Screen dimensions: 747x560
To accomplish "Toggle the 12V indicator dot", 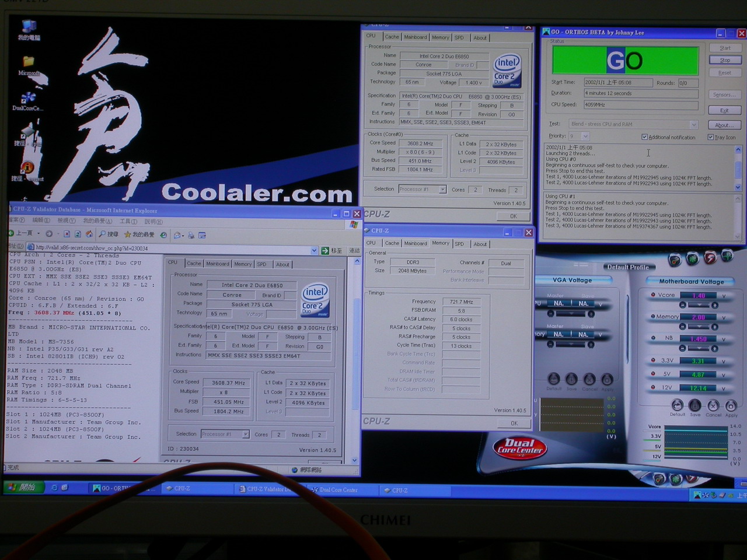I will (653, 387).
